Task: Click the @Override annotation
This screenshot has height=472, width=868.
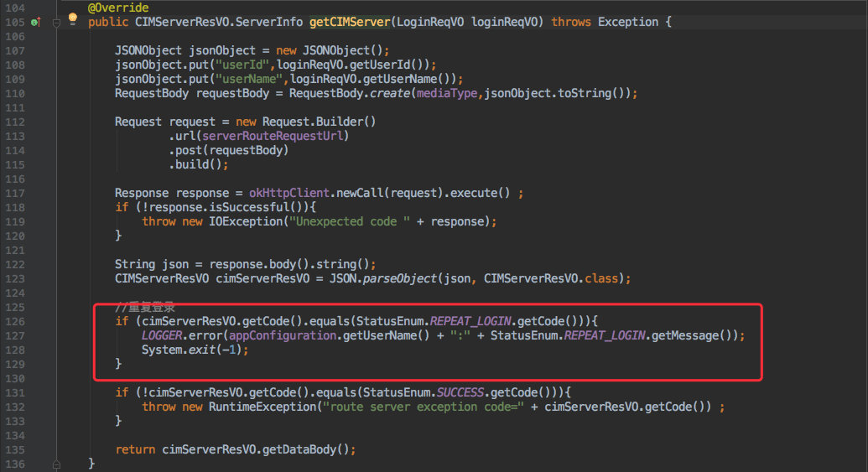Action: tap(118, 8)
